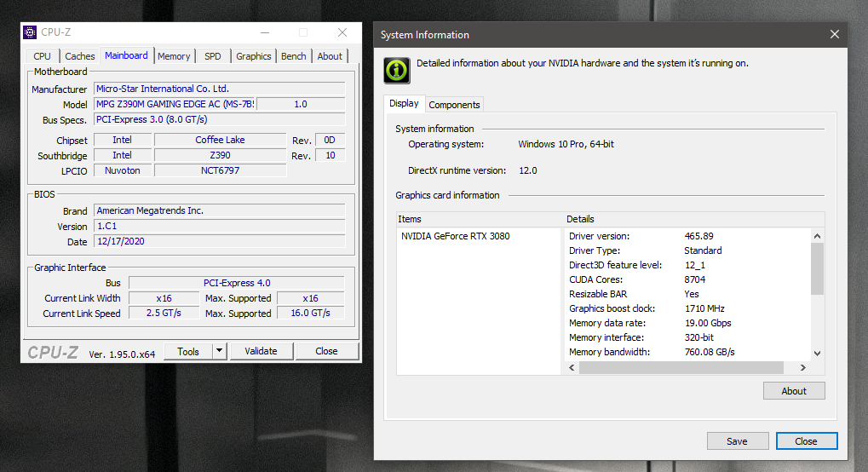The height and width of the screenshot is (472, 868).
Task: Click the Memory data rate 19.00 Gbps value
Action: point(708,323)
